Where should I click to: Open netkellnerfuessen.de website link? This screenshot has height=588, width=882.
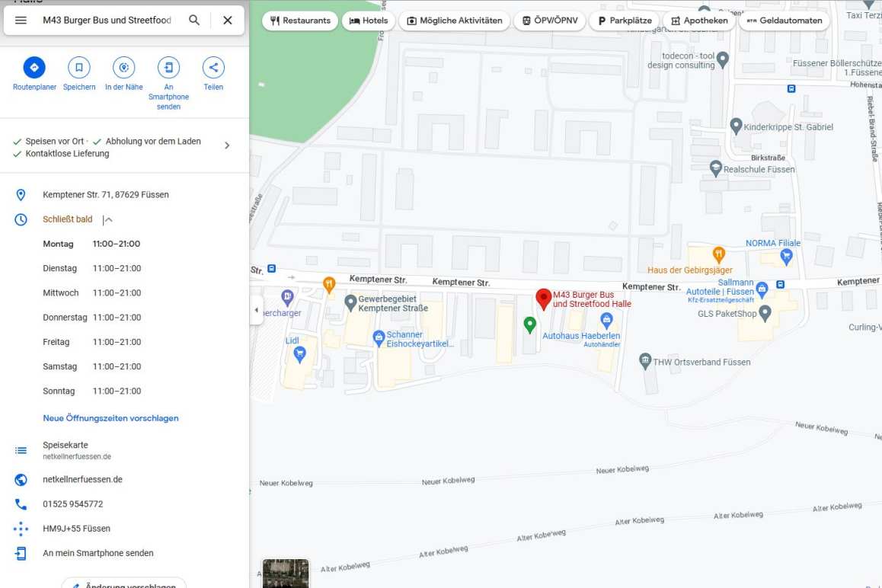tap(82, 480)
